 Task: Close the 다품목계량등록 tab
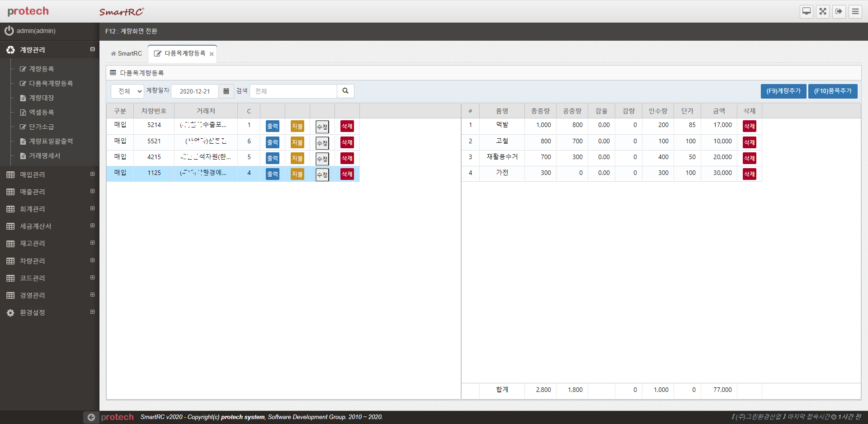point(212,54)
